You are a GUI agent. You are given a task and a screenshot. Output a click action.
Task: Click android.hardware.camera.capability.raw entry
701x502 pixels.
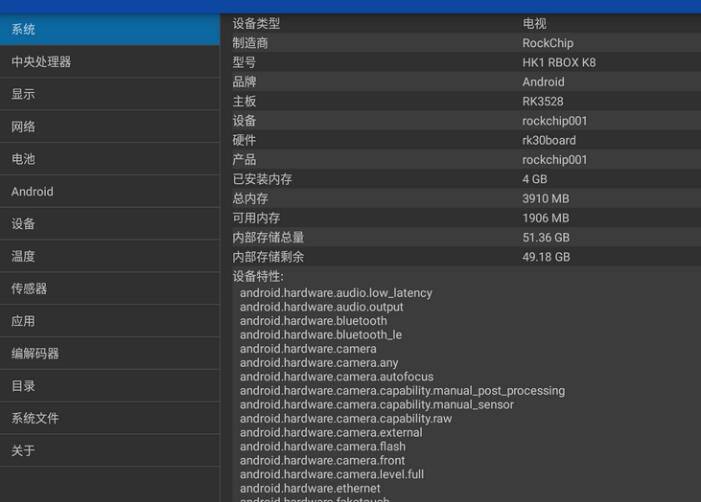pyautogui.click(x=346, y=419)
